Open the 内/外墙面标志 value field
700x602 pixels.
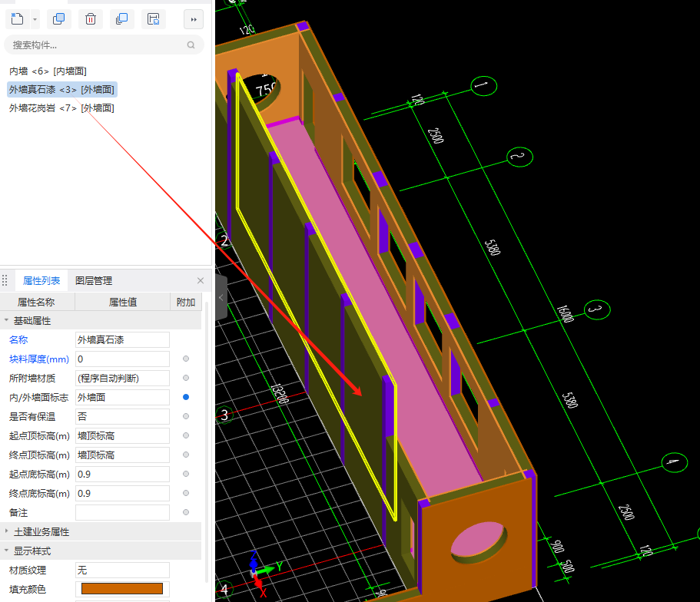(x=122, y=398)
